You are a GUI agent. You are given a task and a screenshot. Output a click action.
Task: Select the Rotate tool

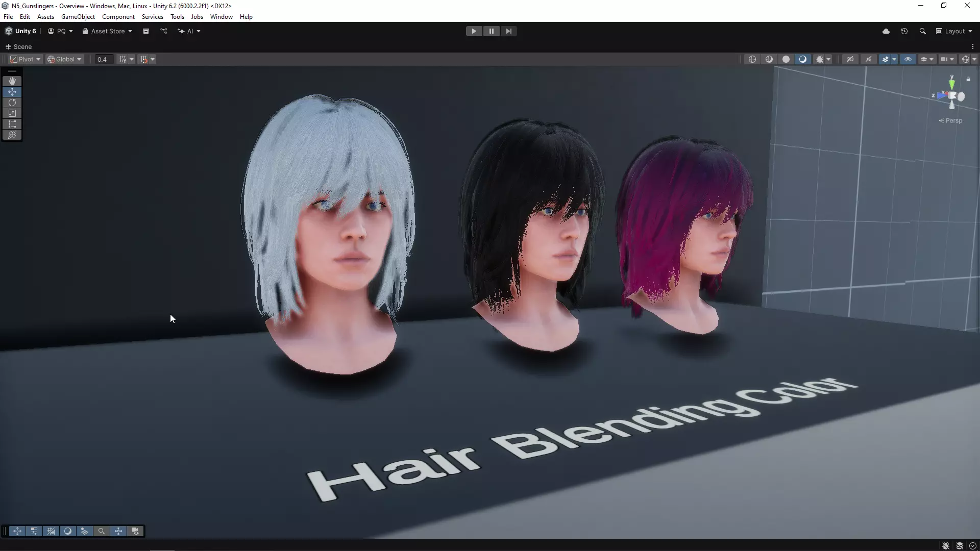click(12, 103)
